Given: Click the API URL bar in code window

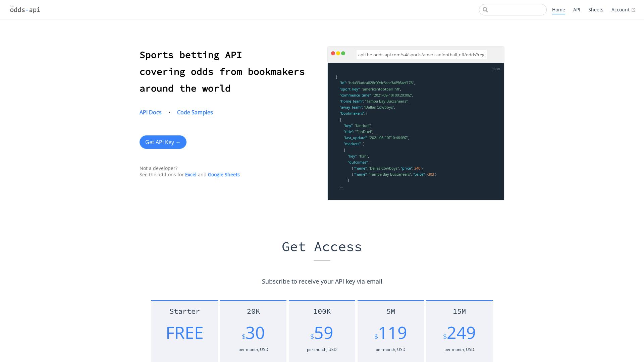Looking at the screenshot, I should click(x=422, y=55).
